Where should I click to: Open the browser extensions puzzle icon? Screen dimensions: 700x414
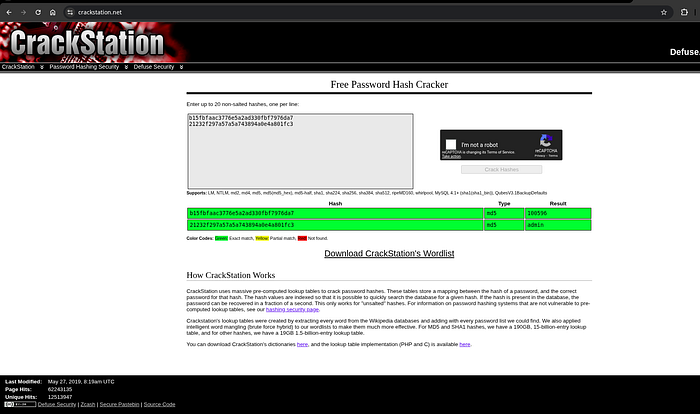click(x=684, y=13)
